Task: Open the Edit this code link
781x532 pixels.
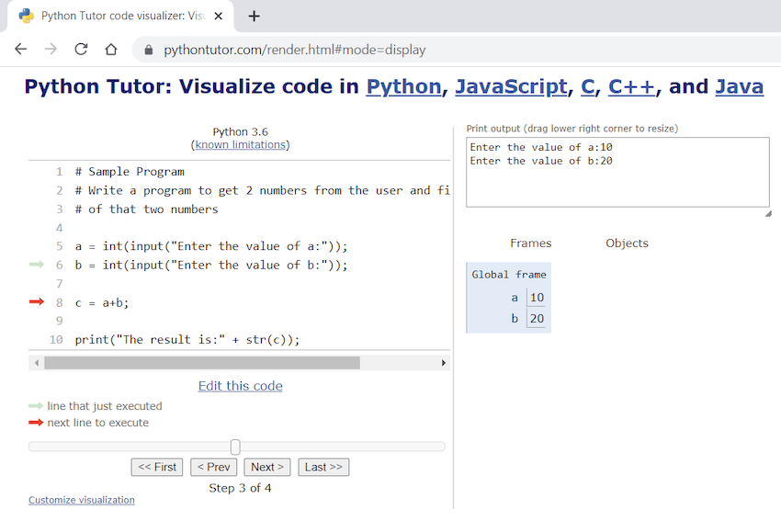Action: point(240,386)
